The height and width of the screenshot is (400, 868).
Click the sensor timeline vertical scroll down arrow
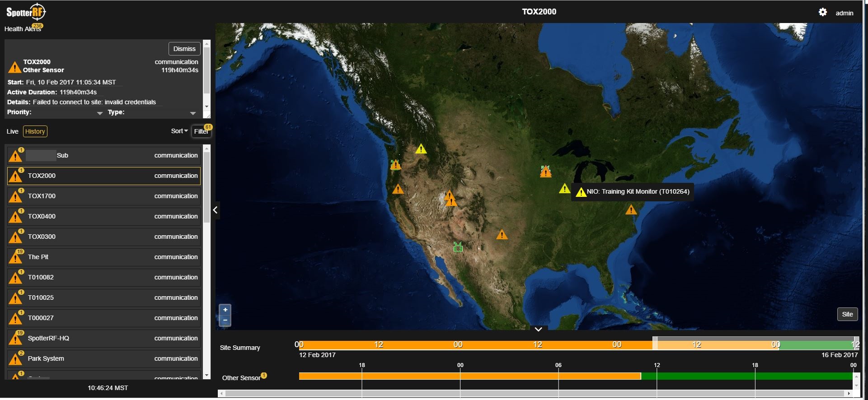pos(856,386)
